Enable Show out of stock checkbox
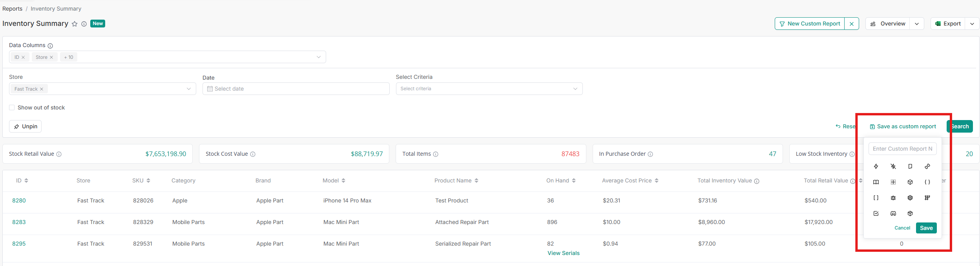This screenshot has width=980, height=266. (12, 107)
